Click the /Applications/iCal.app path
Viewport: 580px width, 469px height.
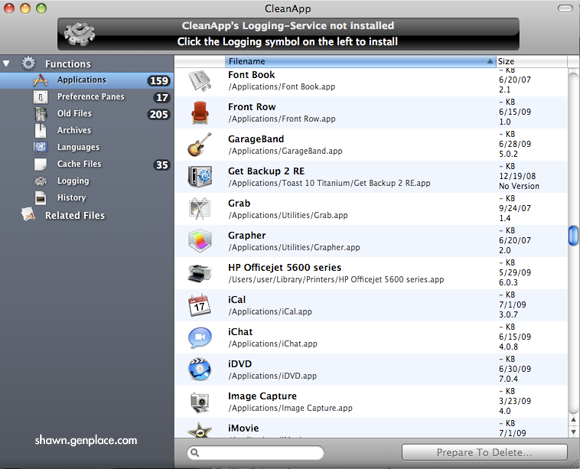(270, 312)
